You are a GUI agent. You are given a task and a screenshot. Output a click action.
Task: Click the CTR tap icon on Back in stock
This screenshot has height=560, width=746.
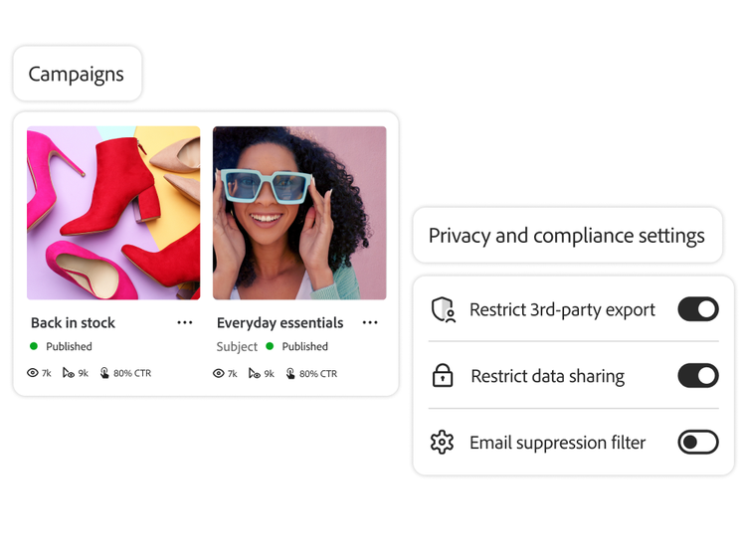[104, 373]
